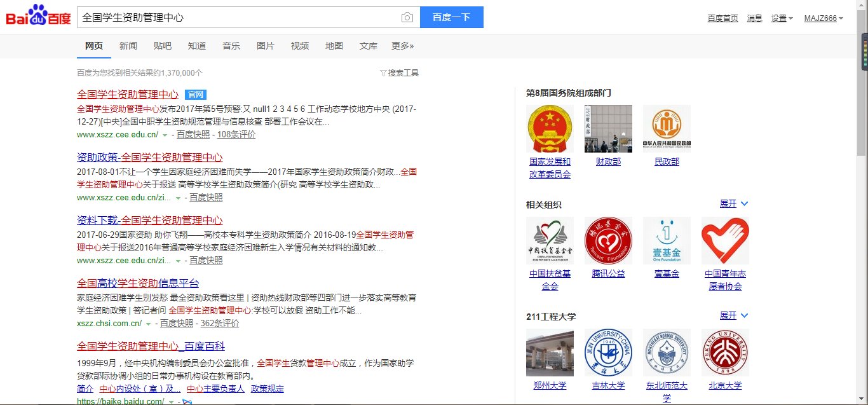Viewport: 868px width, 405px height.
Task: Open 民政部 via its logo
Action: coord(666,127)
